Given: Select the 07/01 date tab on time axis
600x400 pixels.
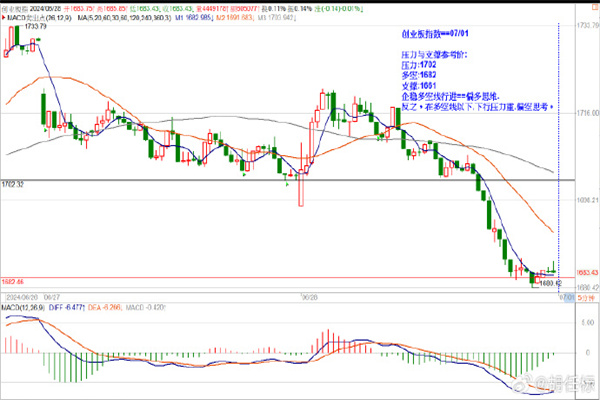Looking at the screenshot, I should coord(566,297).
